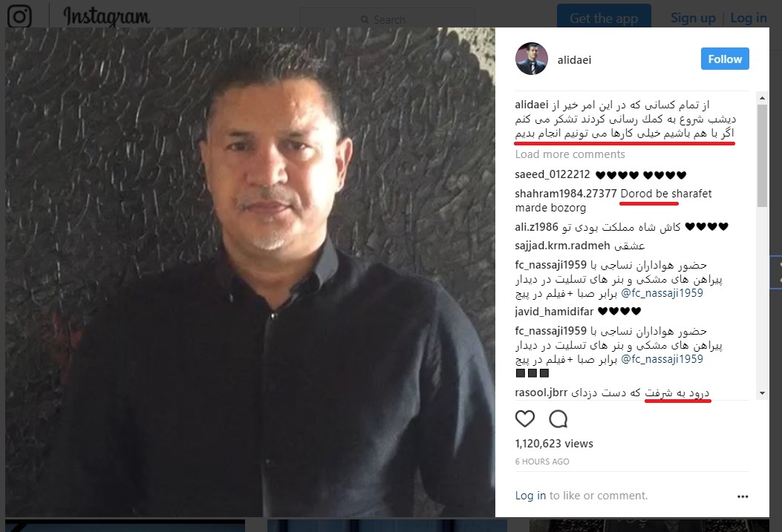This screenshot has width=782, height=532.
Task: Open the alidaei username in post header
Action: [x=574, y=60]
